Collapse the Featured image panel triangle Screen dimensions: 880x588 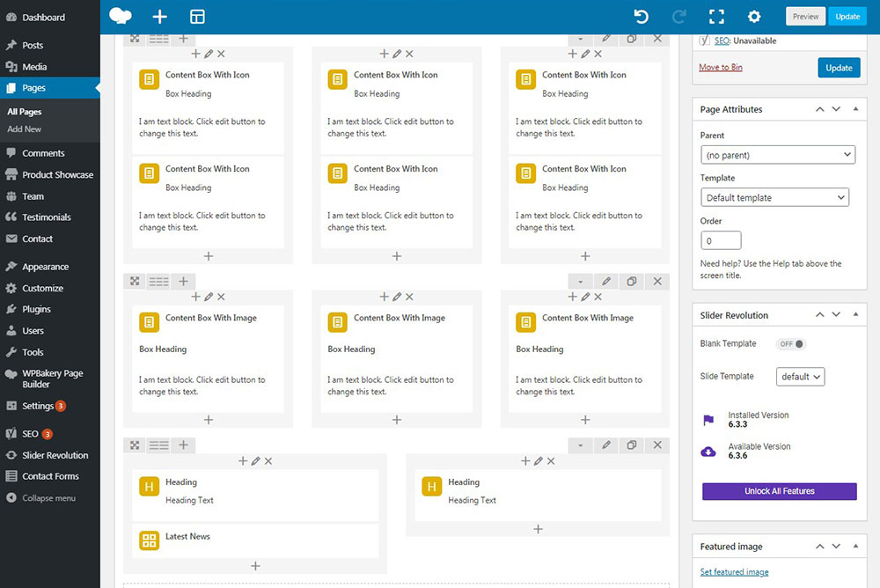(x=855, y=546)
